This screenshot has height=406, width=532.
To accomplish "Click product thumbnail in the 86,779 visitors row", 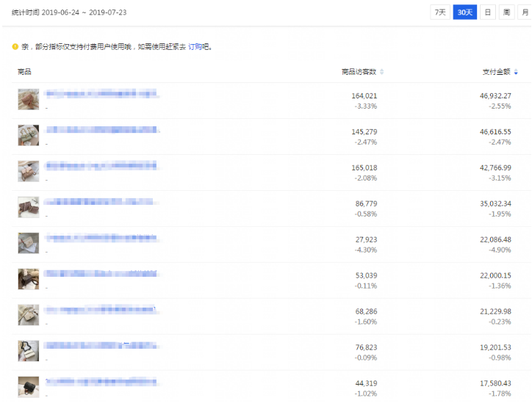I will 29,207.
